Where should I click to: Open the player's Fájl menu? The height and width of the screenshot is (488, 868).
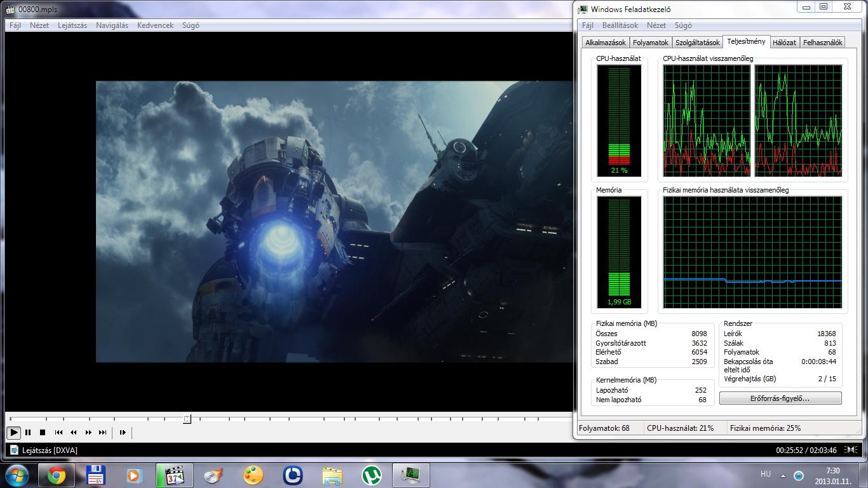15,25
